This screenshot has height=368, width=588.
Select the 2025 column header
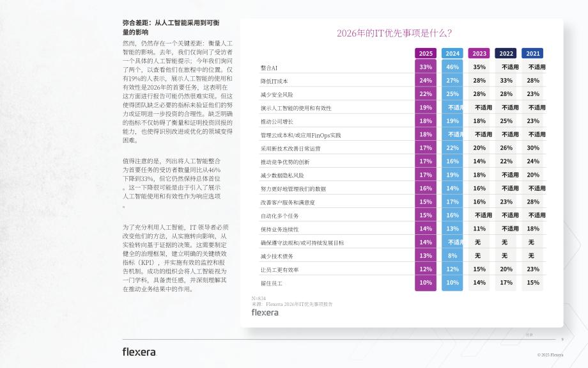pos(426,53)
